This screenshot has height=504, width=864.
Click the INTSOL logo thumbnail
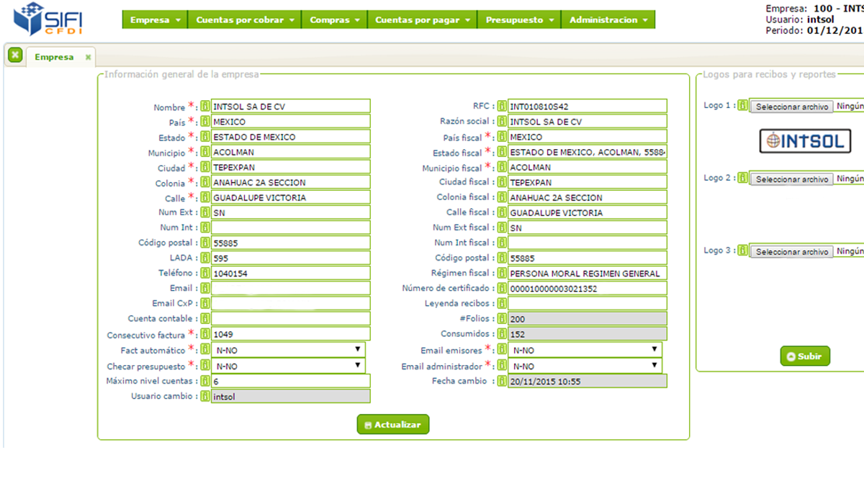coord(805,141)
